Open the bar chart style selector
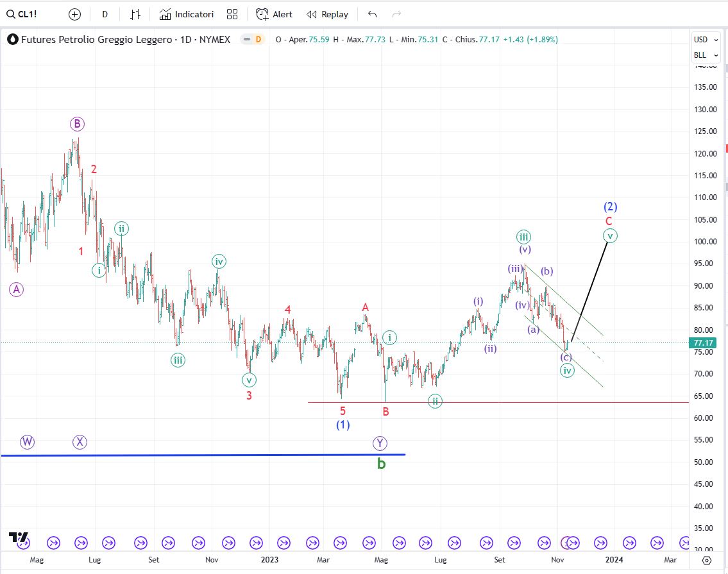This screenshot has width=728, height=574. [135, 14]
